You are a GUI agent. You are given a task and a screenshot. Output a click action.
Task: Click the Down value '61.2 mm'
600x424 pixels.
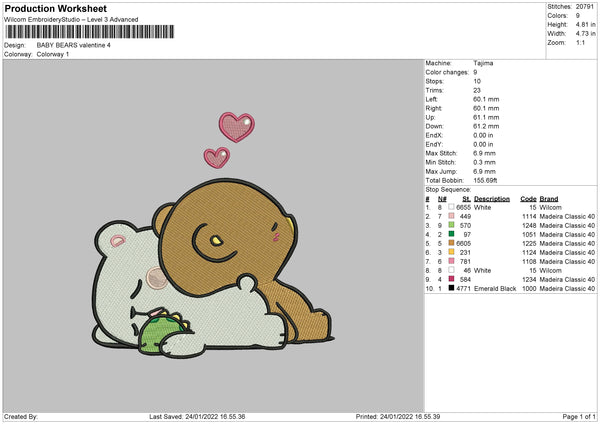(486, 126)
